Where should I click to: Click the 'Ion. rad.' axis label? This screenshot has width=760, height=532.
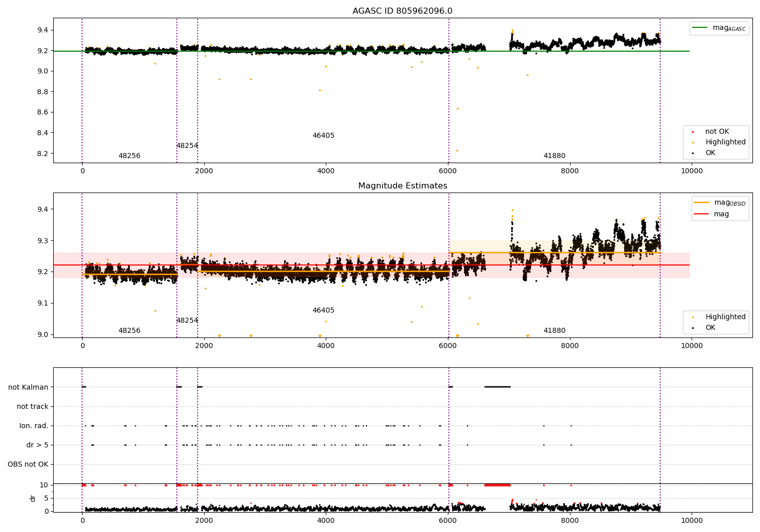[x=34, y=426]
